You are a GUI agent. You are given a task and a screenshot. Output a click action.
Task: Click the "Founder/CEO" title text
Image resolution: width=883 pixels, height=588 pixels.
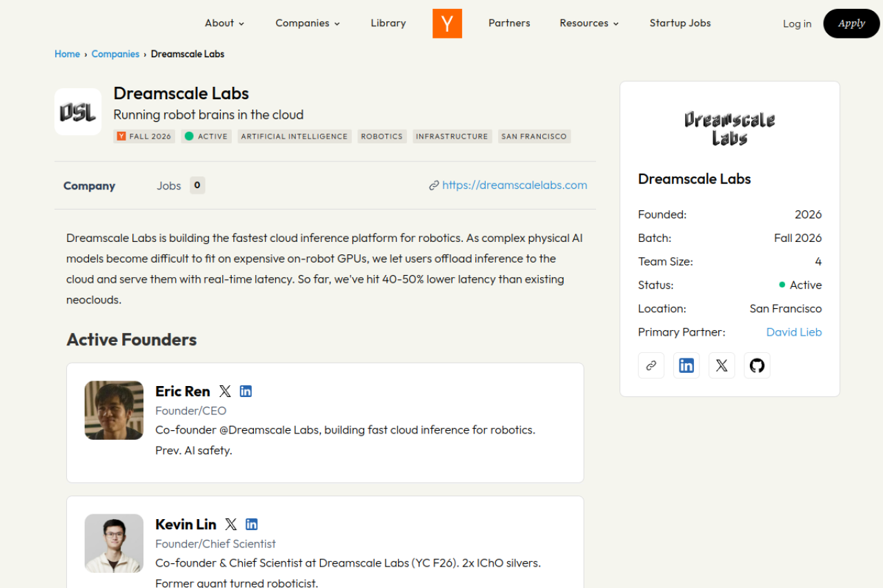click(x=190, y=411)
